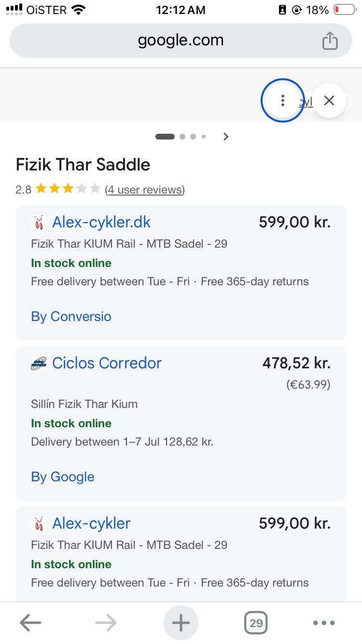Screen dimensions: 362x644
Task: Tap the 478,52 kr. price on Ciclos Corredor
Action: [x=296, y=363]
